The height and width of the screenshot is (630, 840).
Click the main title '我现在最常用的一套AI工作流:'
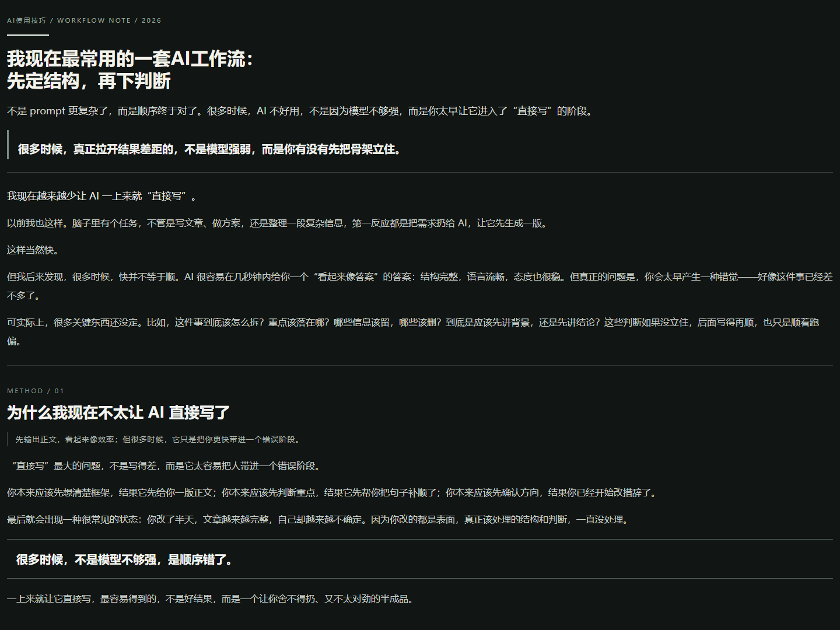click(x=129, y=59)
